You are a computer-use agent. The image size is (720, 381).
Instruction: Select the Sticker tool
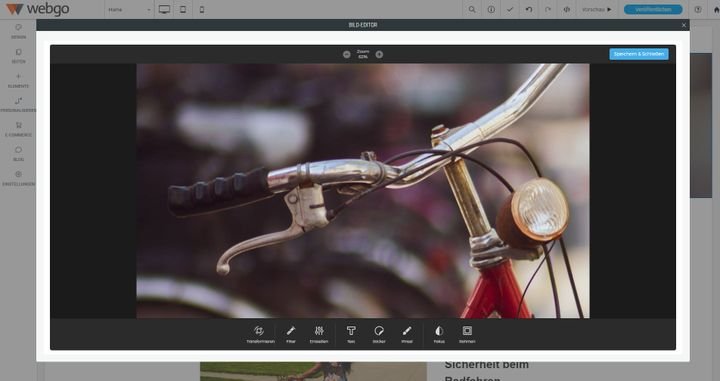pos(379,335)
